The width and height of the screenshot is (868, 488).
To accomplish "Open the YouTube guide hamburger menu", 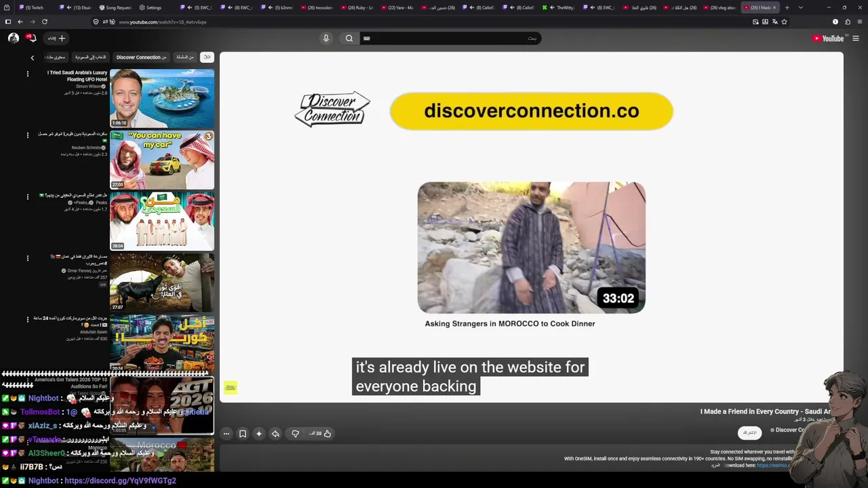I will [857, 39].
